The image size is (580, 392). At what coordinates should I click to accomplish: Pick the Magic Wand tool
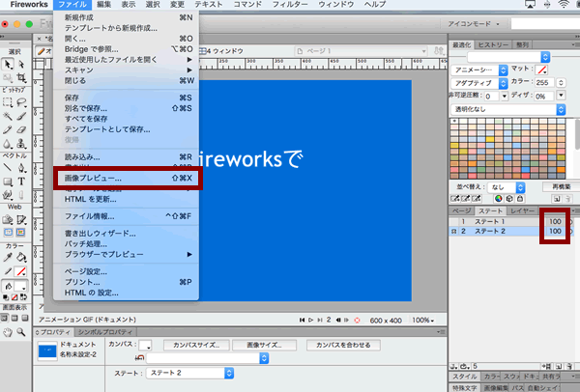(x=8, y=116)
